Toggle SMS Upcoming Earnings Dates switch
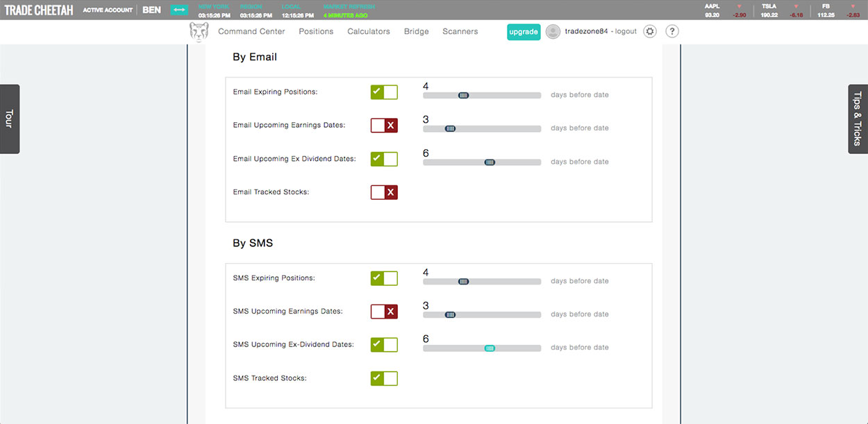868x424 pixels. click(x=384, y=312)
